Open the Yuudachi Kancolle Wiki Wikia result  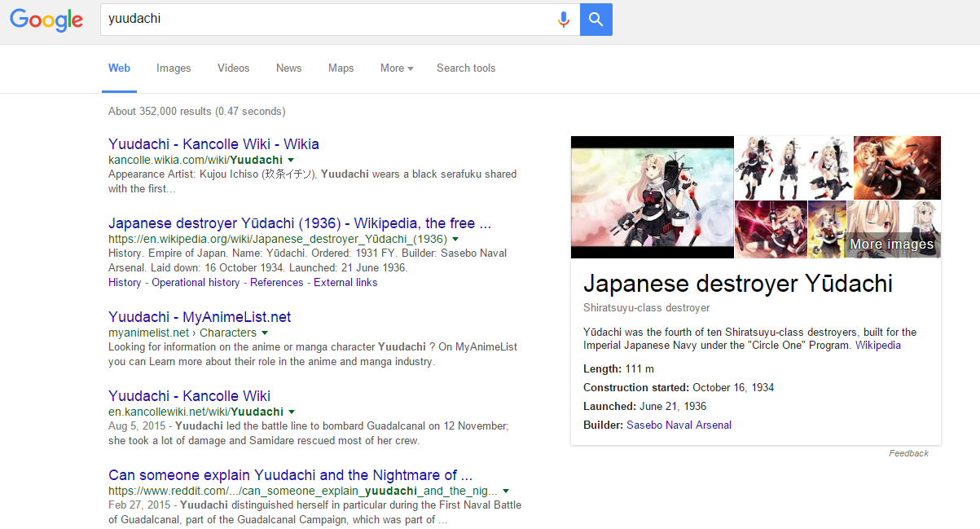tap(213, 143)
